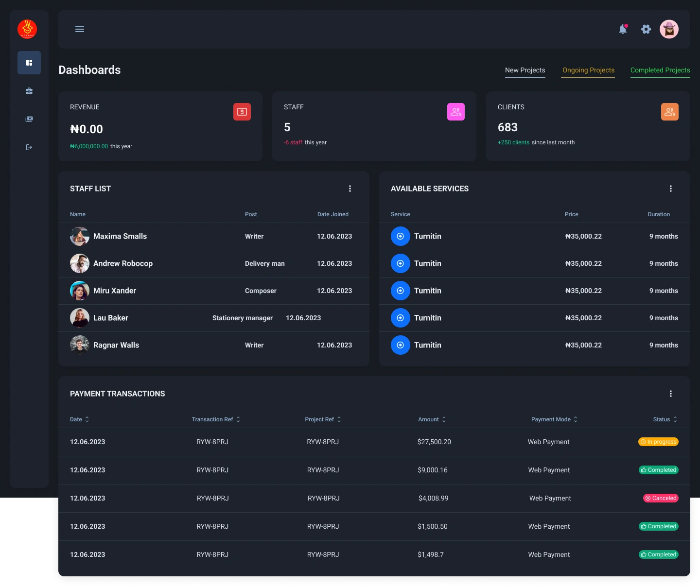700x588 pixels.
Task: Open the payments cash icon in sidebar
Action: point(29,119)
